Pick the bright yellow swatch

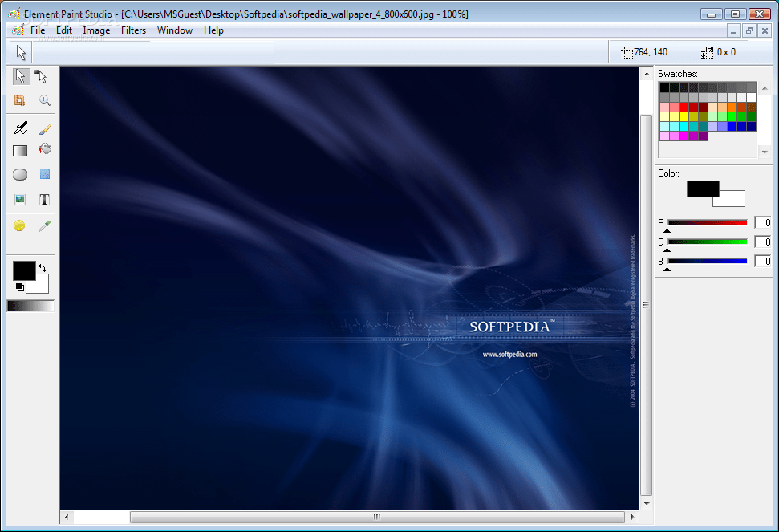click(x=684, y=116)
